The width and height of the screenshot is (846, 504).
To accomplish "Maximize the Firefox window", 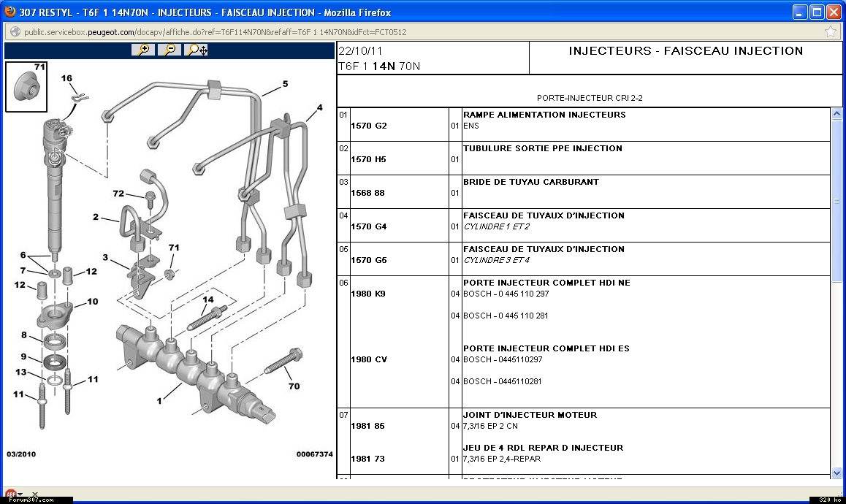I will [x=817, y=12].
